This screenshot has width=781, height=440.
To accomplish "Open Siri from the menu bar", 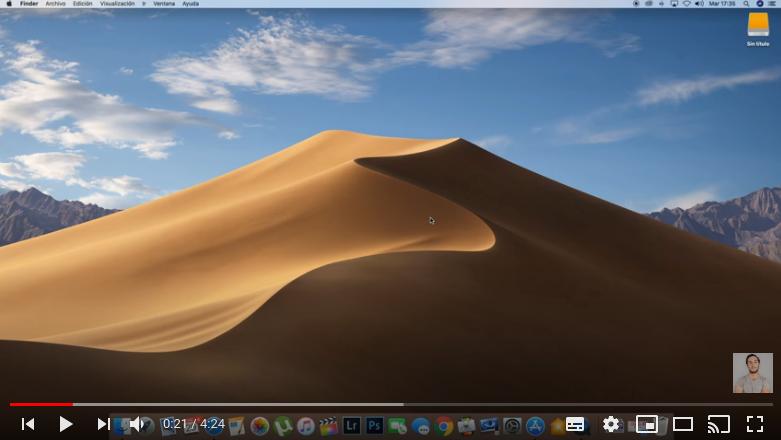I will [760, 3].
